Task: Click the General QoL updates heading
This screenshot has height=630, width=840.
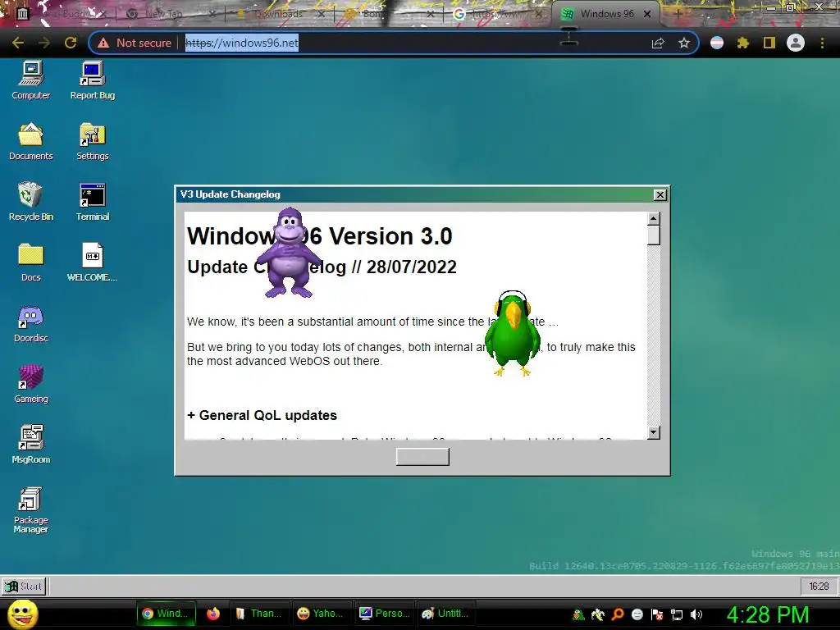Action: [x=262, y=415]
